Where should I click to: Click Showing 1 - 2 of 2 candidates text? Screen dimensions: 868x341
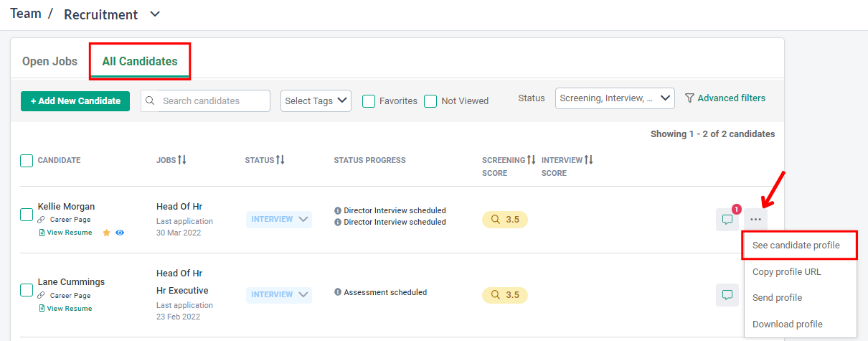tap(712, 134)
